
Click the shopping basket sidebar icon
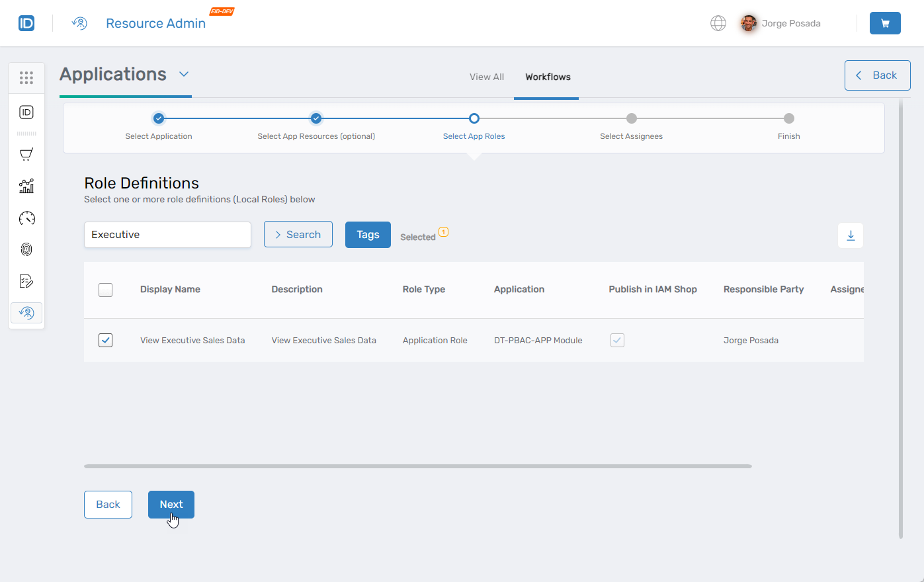click(26, 155)
